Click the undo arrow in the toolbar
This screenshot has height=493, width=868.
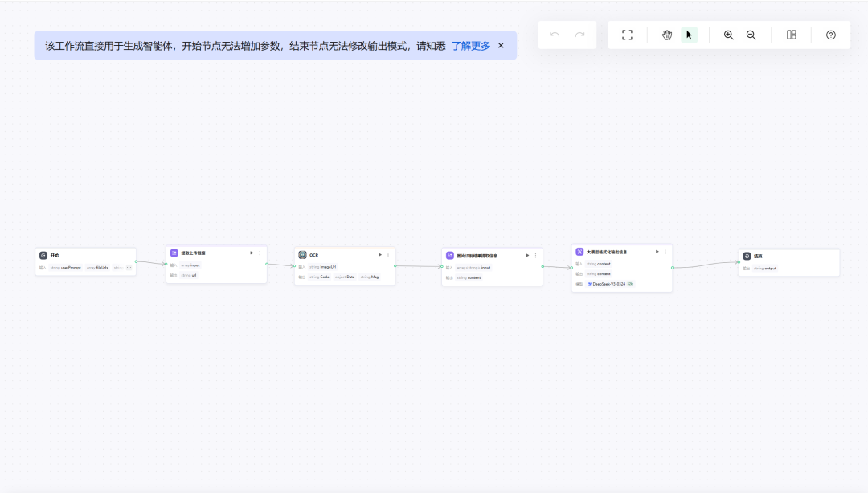coord(555,35)
